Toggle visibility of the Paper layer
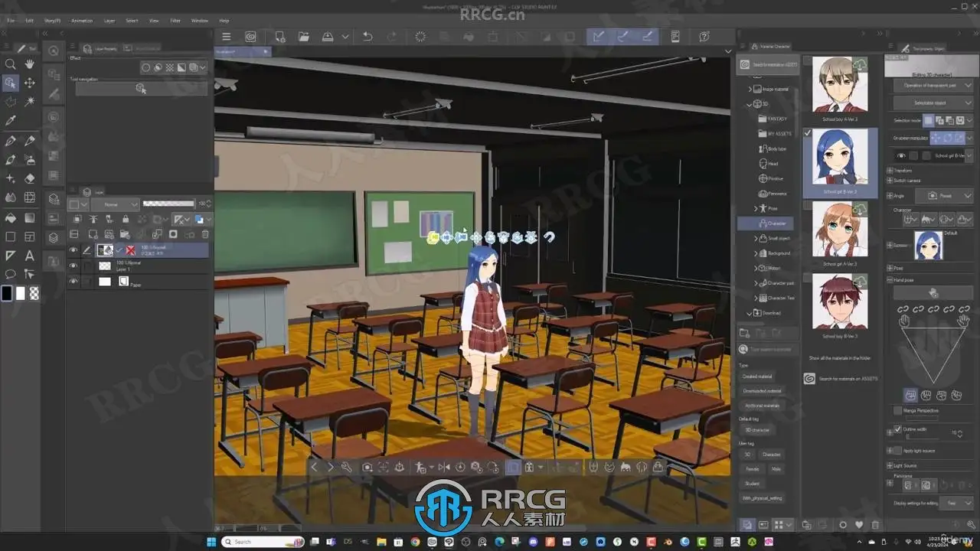 click(73, 282)
